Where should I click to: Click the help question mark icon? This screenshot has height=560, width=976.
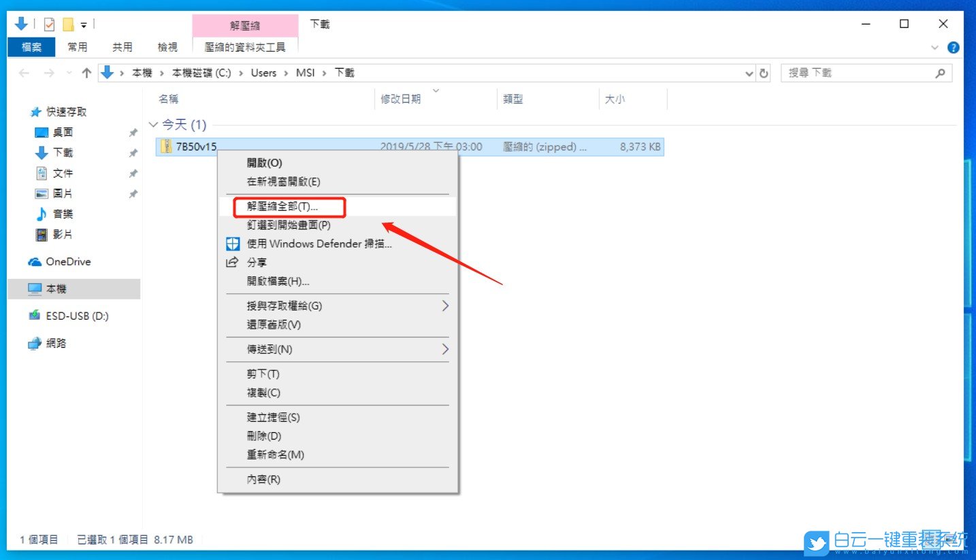click(954, 48)
